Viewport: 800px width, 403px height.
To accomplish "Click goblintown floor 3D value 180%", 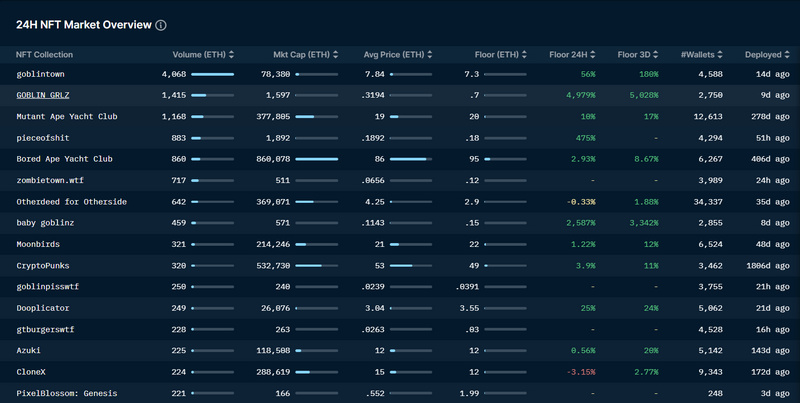I will pos(648,74).
